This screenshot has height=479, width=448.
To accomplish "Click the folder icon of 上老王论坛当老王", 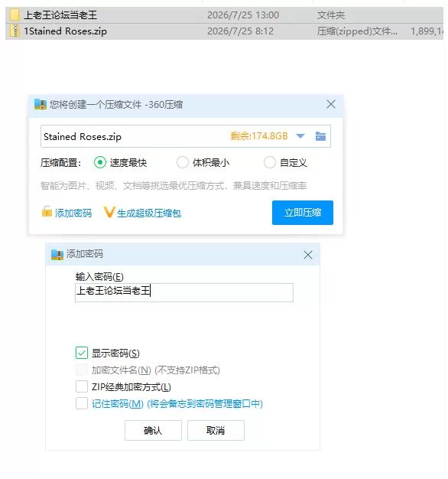I will [x=15, y=15].
